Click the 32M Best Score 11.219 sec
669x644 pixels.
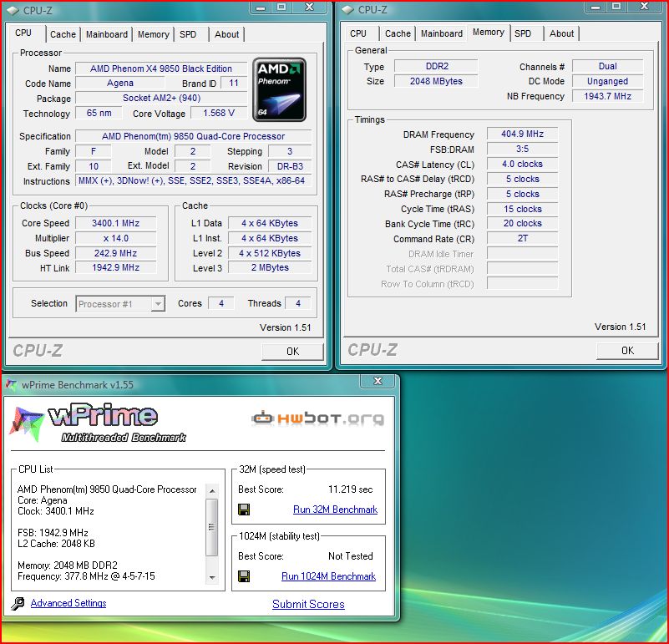tap(350, 489)
